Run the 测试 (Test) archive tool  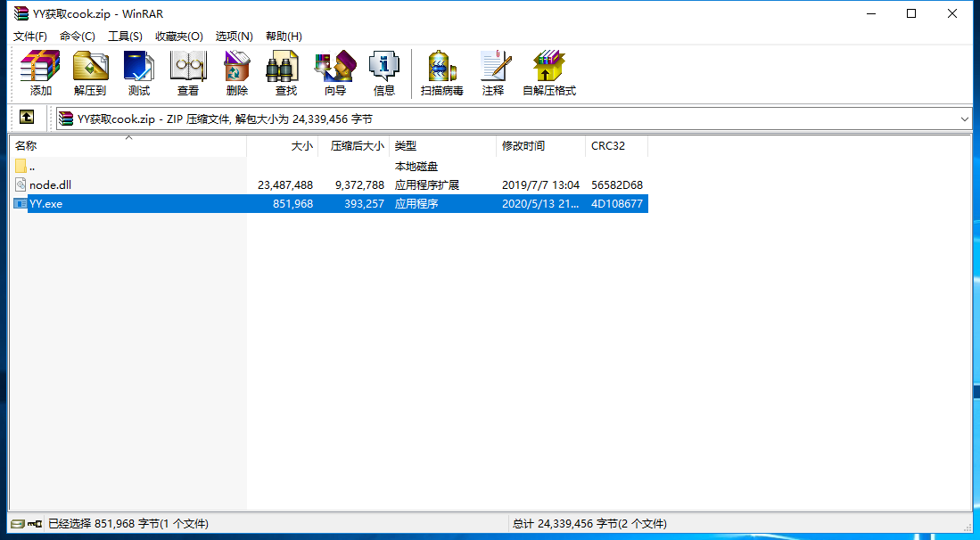pyautogui.click(x=139, y=73)
